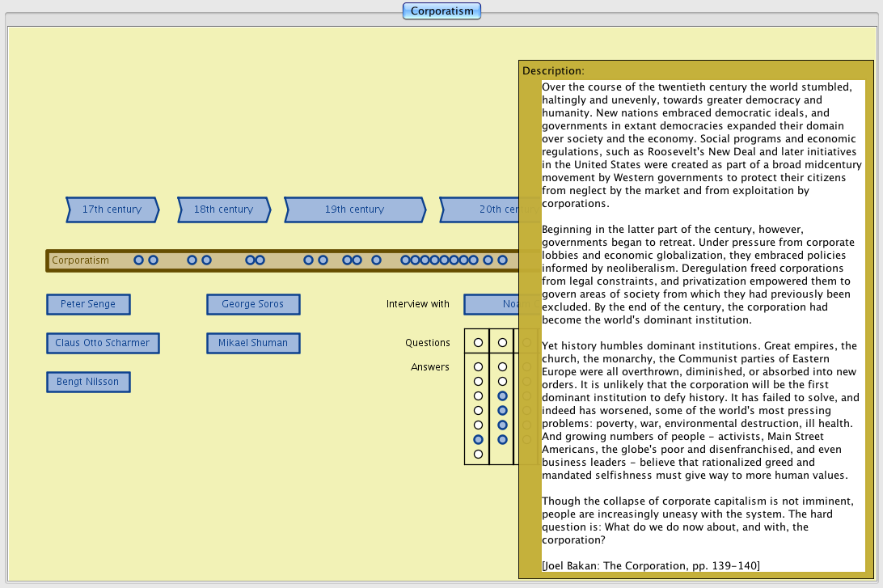Choose the top answer circle in second column
Image resolution: width=883 pixels, height=588 pixels.
point(502,366)
